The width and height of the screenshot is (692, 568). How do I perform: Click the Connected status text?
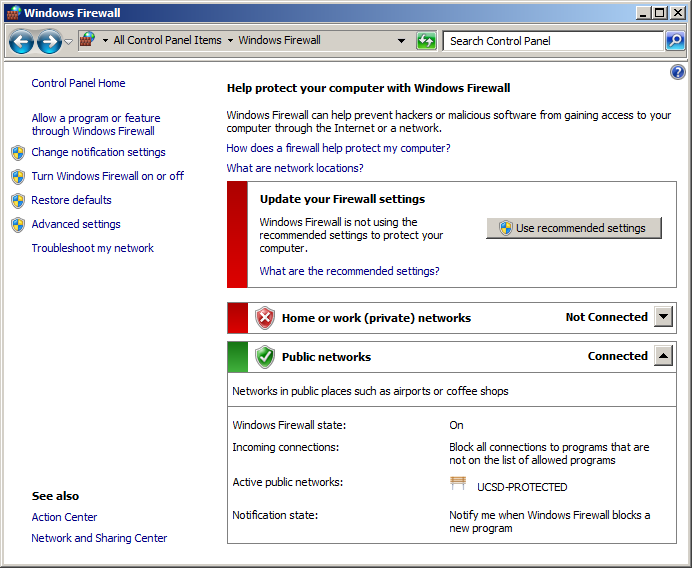coord(617,356)
